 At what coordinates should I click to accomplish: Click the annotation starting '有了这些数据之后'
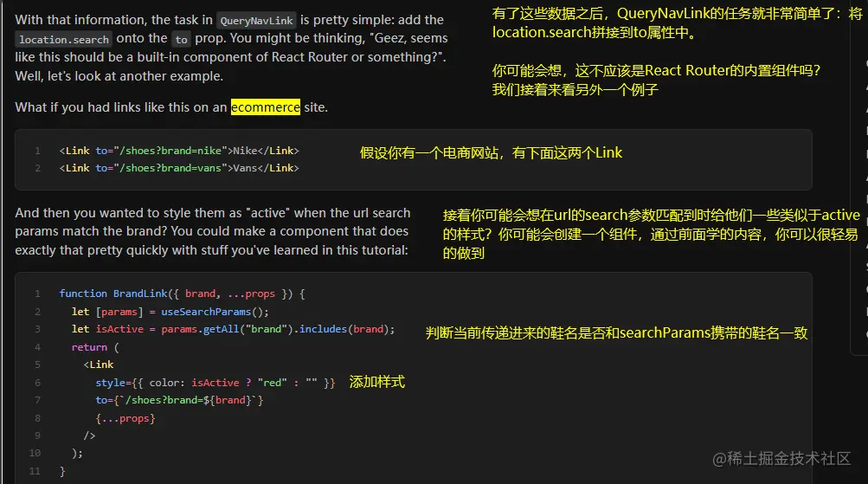click(x=677, y=23)
